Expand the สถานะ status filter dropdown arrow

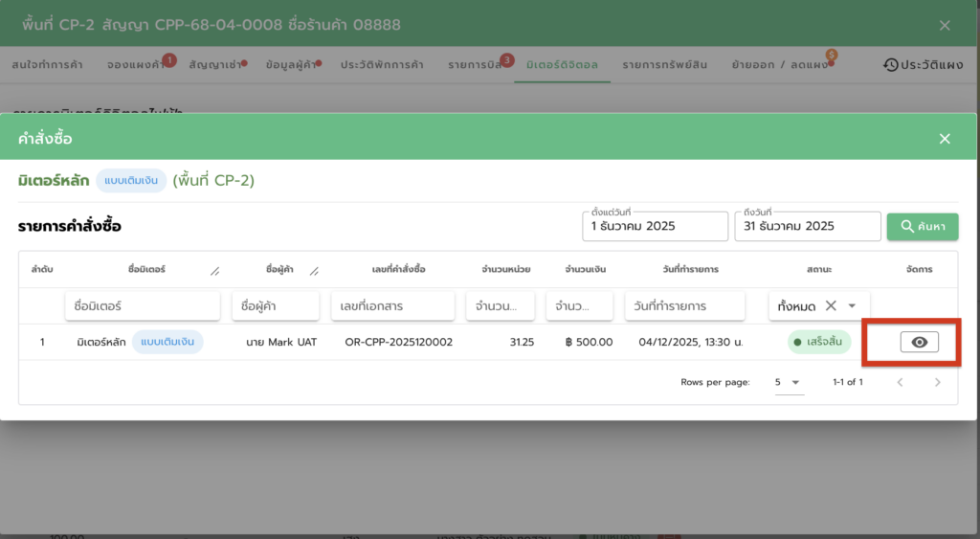click(852, 305)
